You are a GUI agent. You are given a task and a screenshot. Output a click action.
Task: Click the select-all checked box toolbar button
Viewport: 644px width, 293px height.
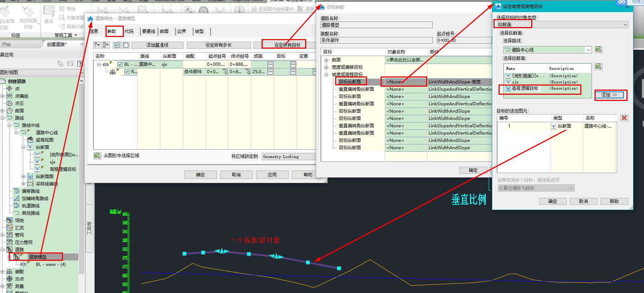pyautogui.click(x=117, y=45)
